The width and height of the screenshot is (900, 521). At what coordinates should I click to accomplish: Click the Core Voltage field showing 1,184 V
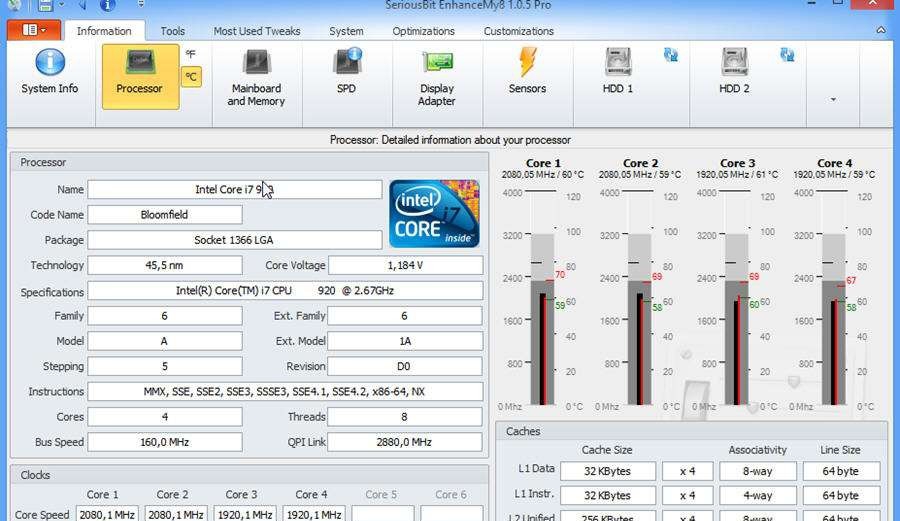pos(405,265)
